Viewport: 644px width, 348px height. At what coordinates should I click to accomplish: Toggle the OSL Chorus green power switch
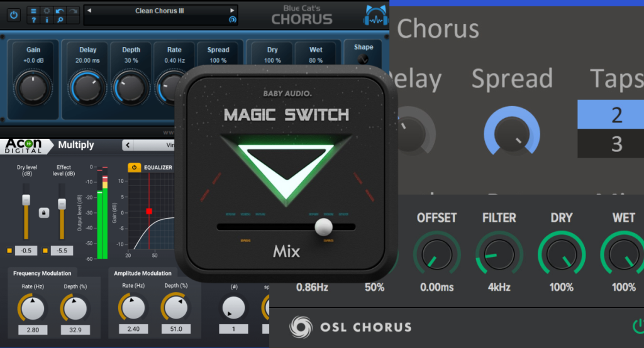pyautogui.click(x=638, y=326)
